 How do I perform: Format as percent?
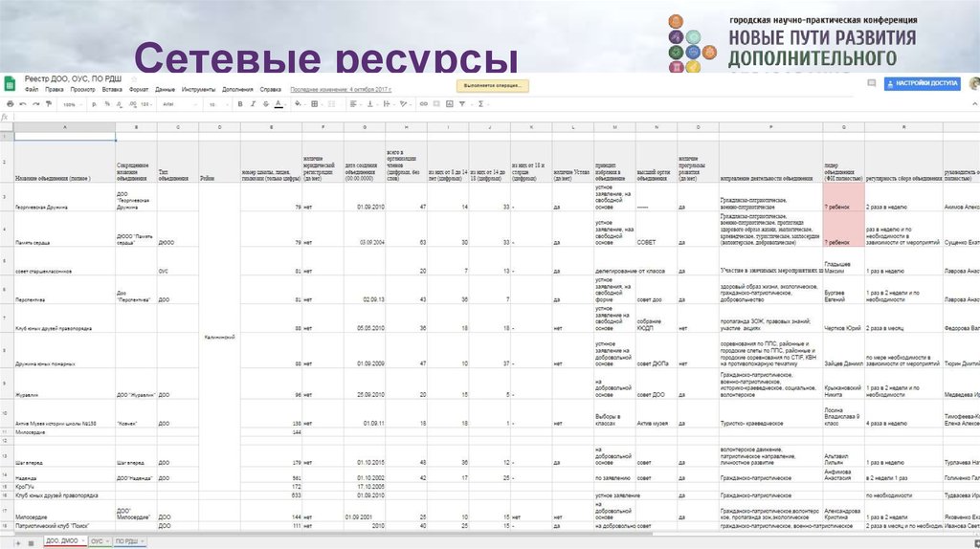click(x=107, y=104)
